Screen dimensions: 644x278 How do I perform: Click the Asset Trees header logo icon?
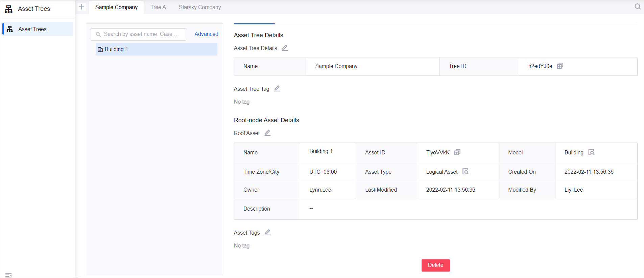tap(9, 9)
